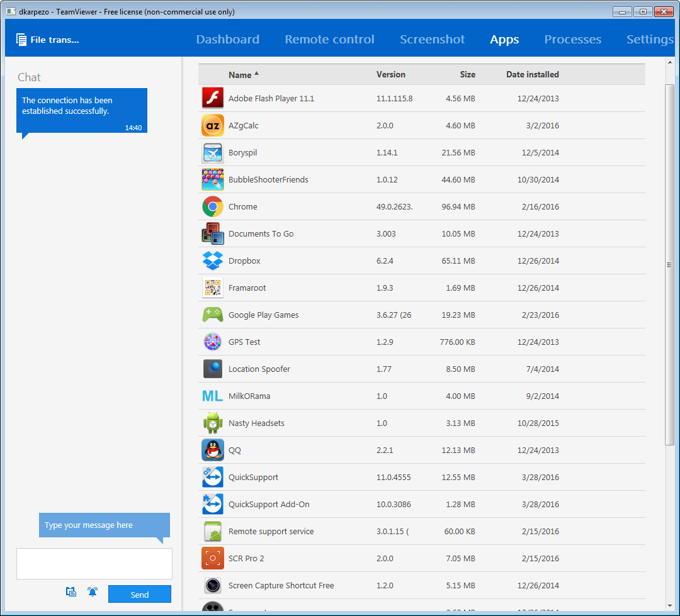680x616 pixels.
Task: Click the send file icon in chat
Action: pyautogui.click(x=71, y=591)
